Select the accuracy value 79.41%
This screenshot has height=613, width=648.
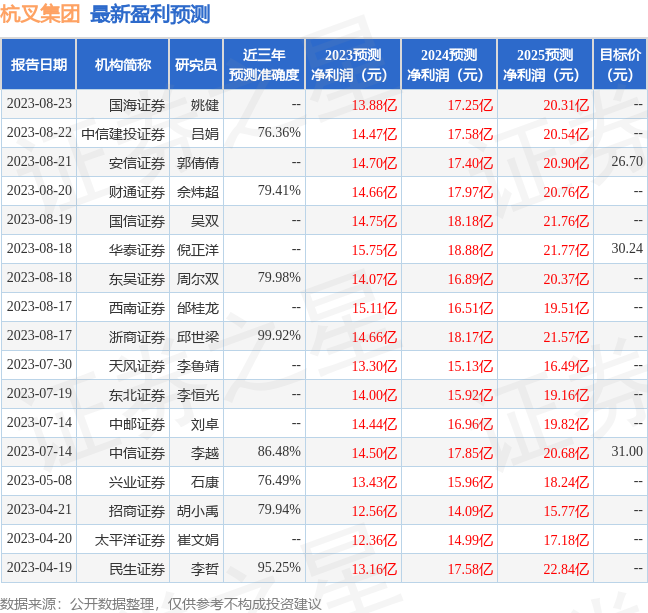point(279,190)
